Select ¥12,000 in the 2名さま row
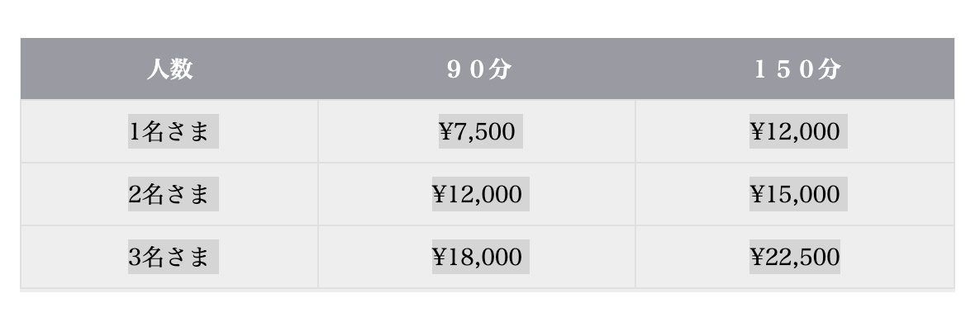The width and height of the screenshot is (980, 322). (x=480, y=194)
